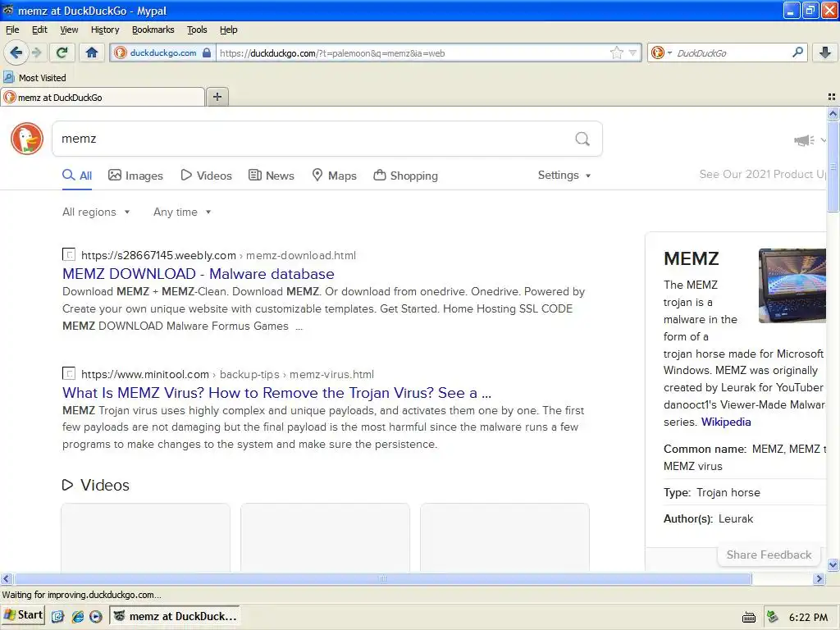Screen dimensions: 840x630
Task: Expand the All regions filter
Action: click(96, 212)
